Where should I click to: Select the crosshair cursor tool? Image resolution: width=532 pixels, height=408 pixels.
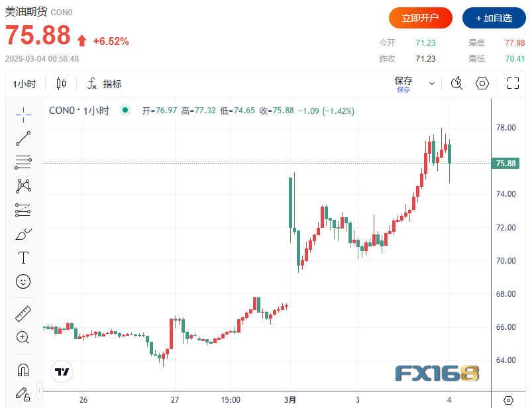tap(23, 114)
